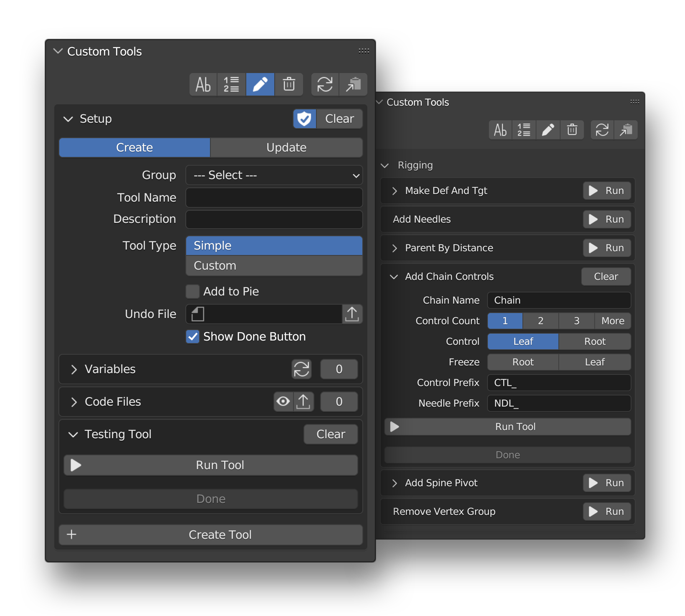The height and width of the screenshot is (616, 685).
Task: Click the refresh icon in left panel toolbar
Action: tap(325, 85)
